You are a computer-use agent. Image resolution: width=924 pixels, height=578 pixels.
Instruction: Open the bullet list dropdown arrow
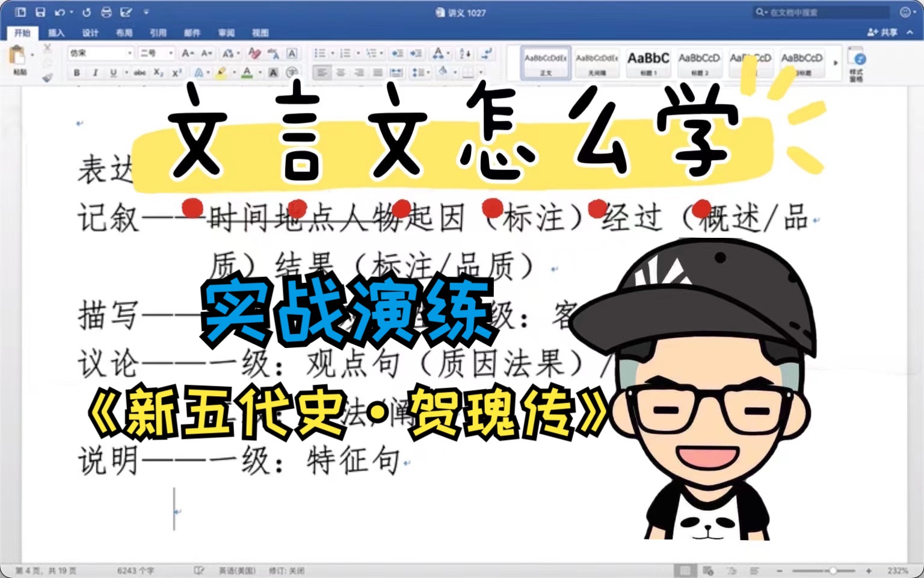coord(332,53)
